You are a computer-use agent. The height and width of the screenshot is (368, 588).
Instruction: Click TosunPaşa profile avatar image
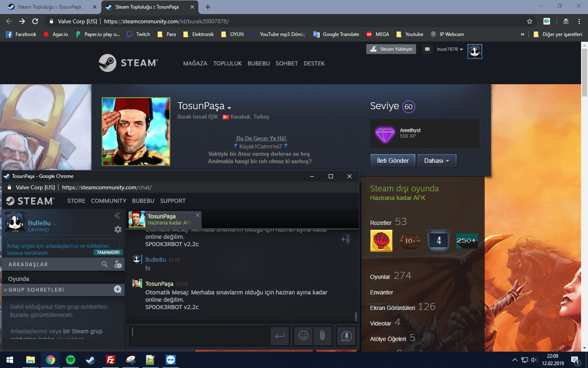click(136, 132)
